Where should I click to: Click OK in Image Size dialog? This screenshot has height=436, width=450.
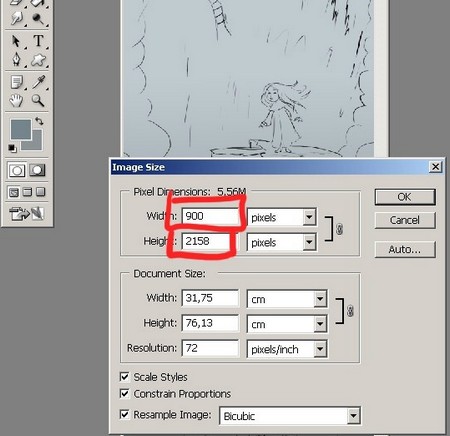[405, 197]
